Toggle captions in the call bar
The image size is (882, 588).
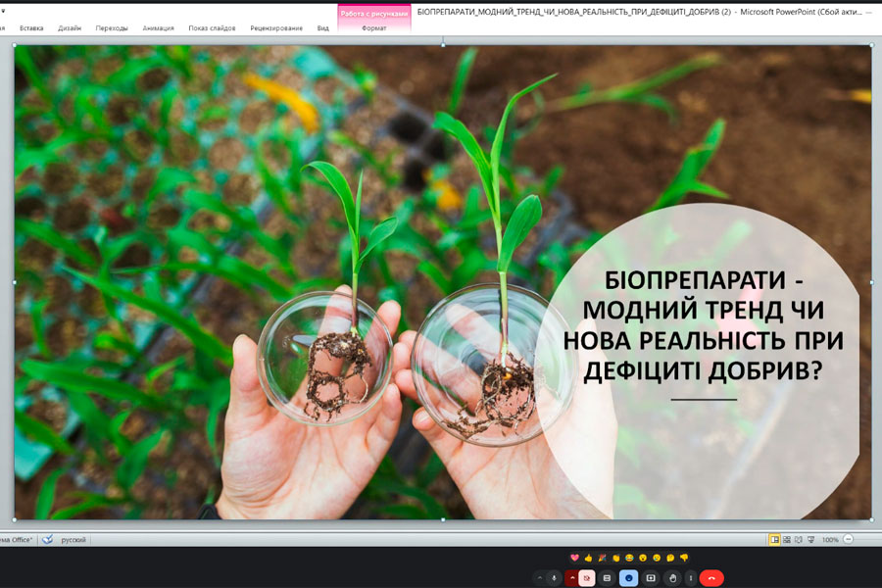pyautogui.click(x=607, y=578)
